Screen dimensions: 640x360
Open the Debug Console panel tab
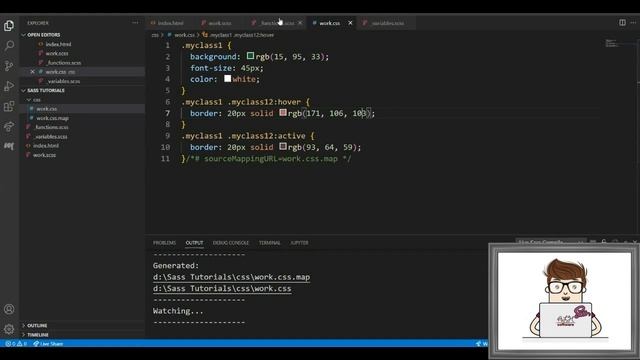coord(231,243)
